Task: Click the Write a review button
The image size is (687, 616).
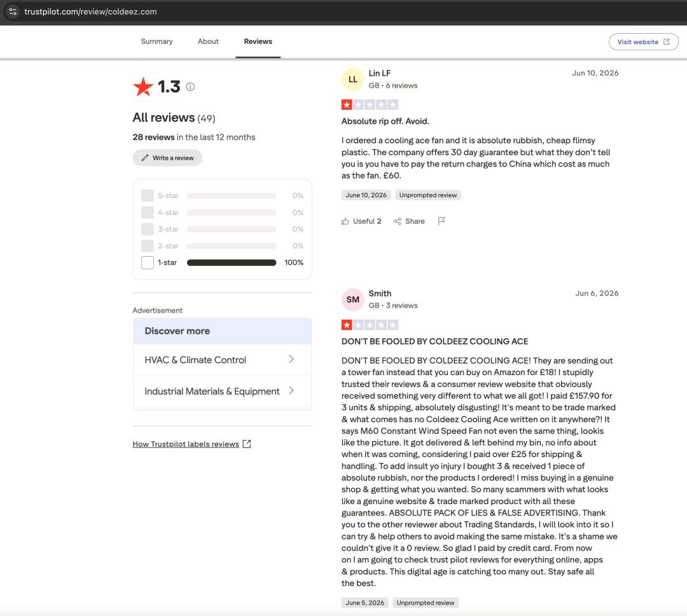Action: tap(167, 158)
